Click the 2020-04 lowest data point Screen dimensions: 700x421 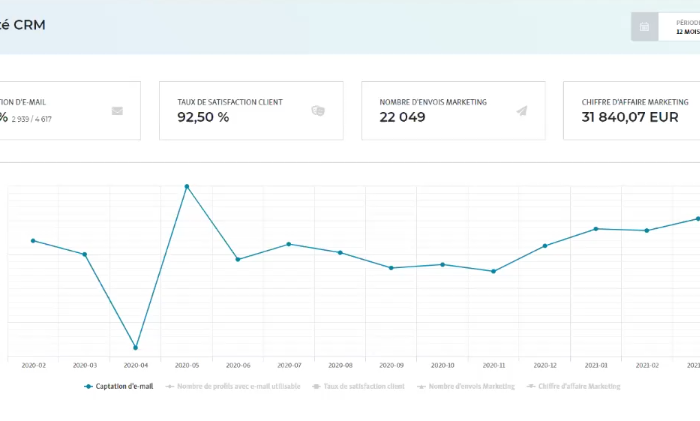click(x=136, y=347)
